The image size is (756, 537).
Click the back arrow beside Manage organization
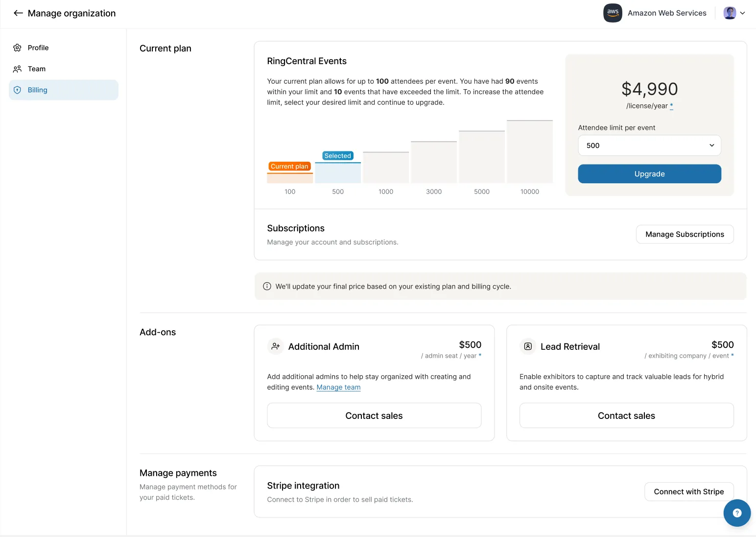(18, 13)
